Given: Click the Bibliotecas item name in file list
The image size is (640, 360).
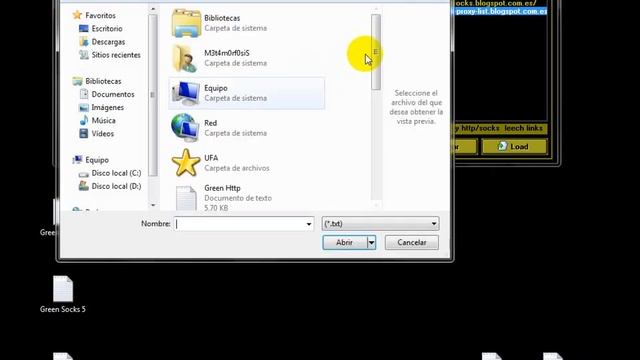Looking at the screenshot, I should [222, 18].
